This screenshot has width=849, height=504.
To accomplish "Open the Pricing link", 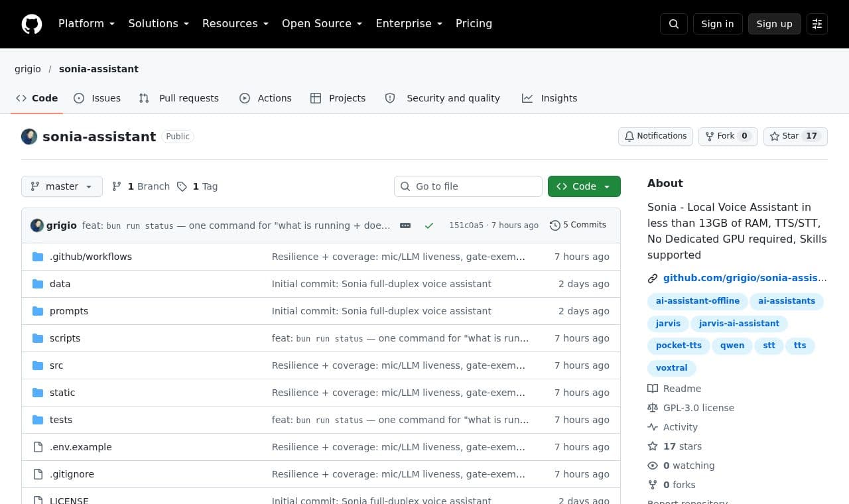I will click(474, 24).
